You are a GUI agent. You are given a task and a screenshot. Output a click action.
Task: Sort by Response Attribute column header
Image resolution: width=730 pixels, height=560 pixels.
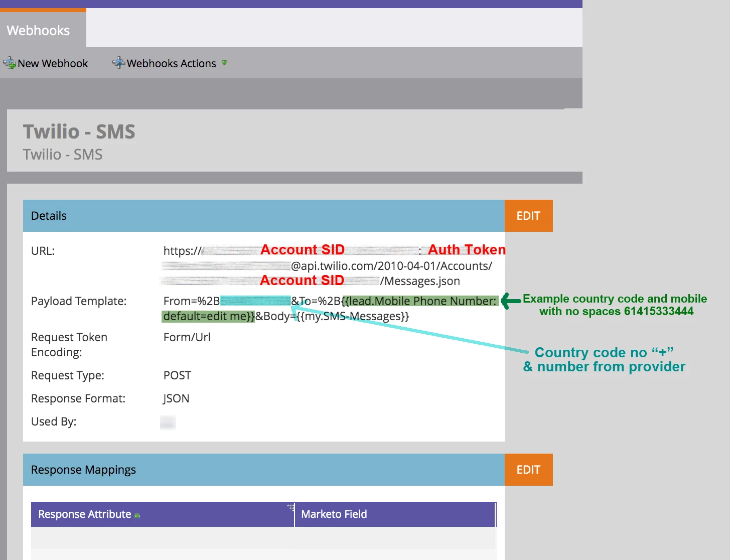point(163,514)
